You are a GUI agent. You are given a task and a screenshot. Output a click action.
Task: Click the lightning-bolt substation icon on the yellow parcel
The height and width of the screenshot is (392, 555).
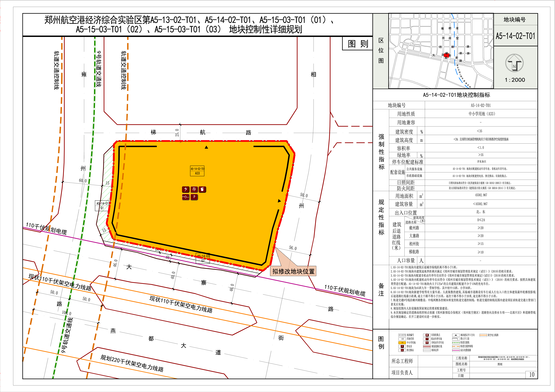click(x=186, y=189)
